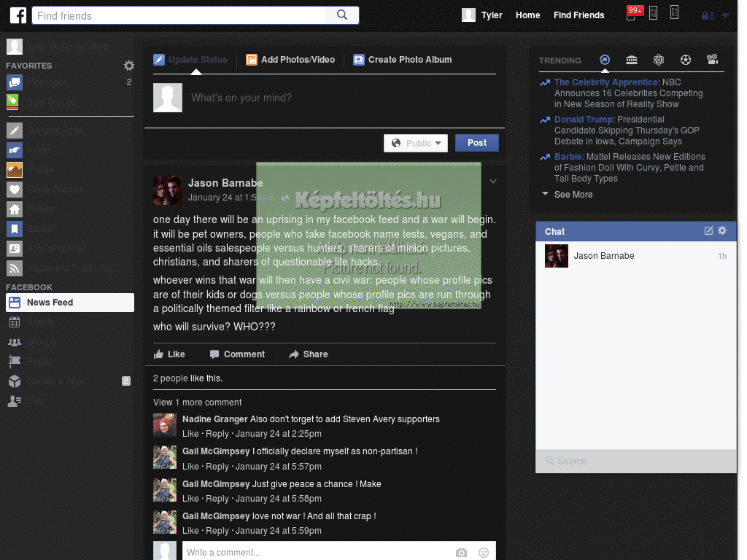The image size is (747, 560).
Task: Open Jason Barnabe's name on the post
Action: 225,183
